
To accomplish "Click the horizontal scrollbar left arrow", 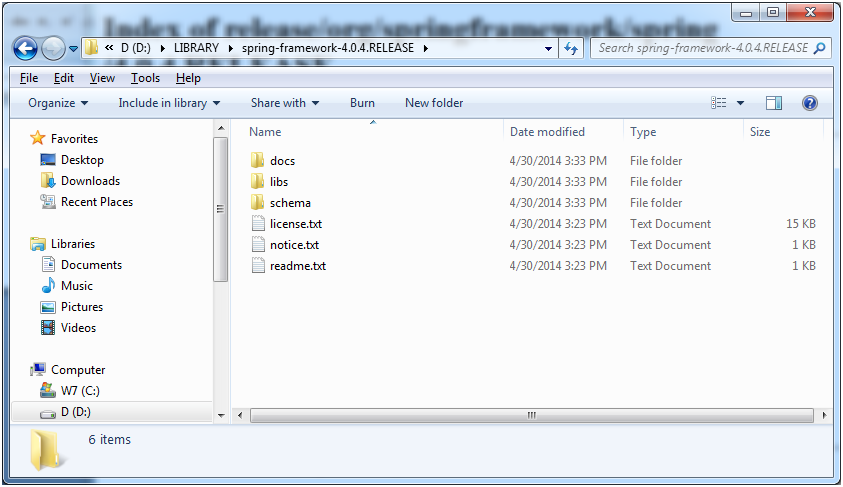I will click(x=240, y=415).
